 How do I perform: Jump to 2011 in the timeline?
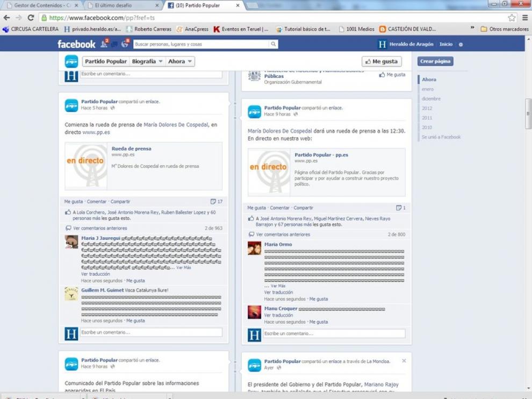click(427, 118)
